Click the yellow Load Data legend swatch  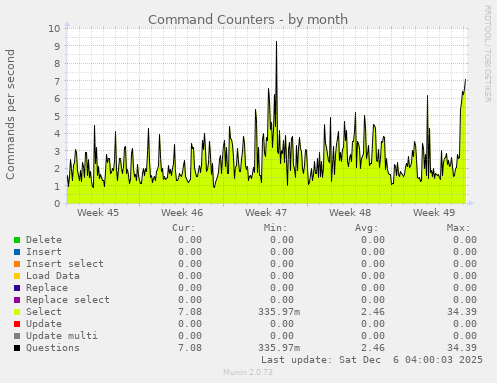tap(17, 276)
